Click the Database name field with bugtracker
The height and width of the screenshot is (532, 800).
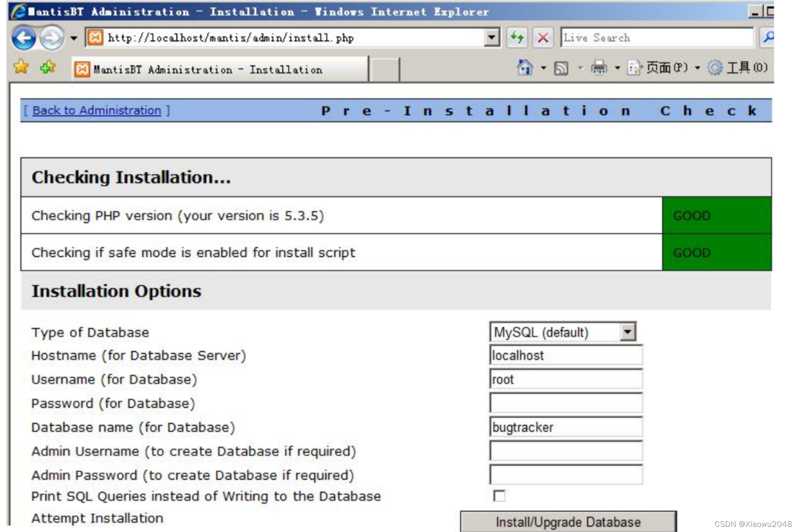click(x=566, y=427)
